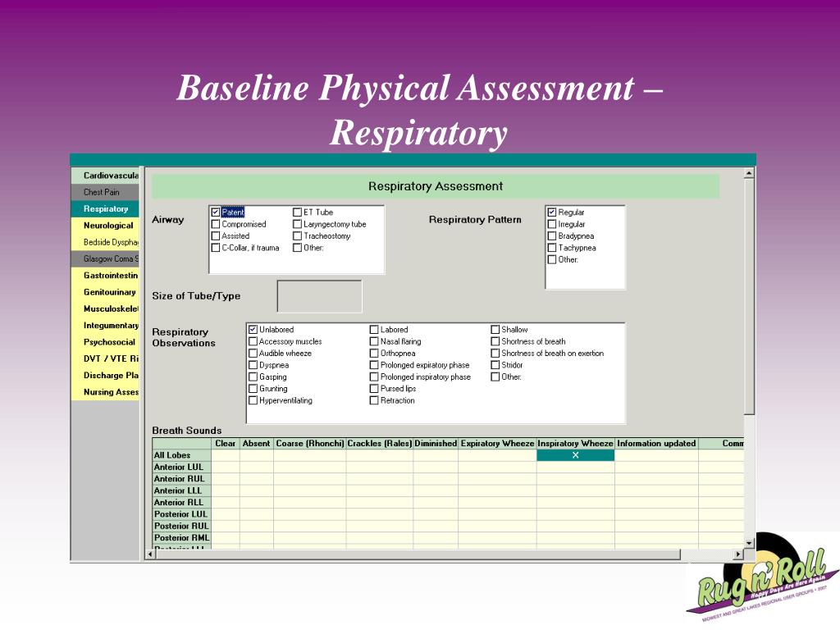Open the Nursing Assessment tab
This screenshot has width=840, height=630.
105,391
